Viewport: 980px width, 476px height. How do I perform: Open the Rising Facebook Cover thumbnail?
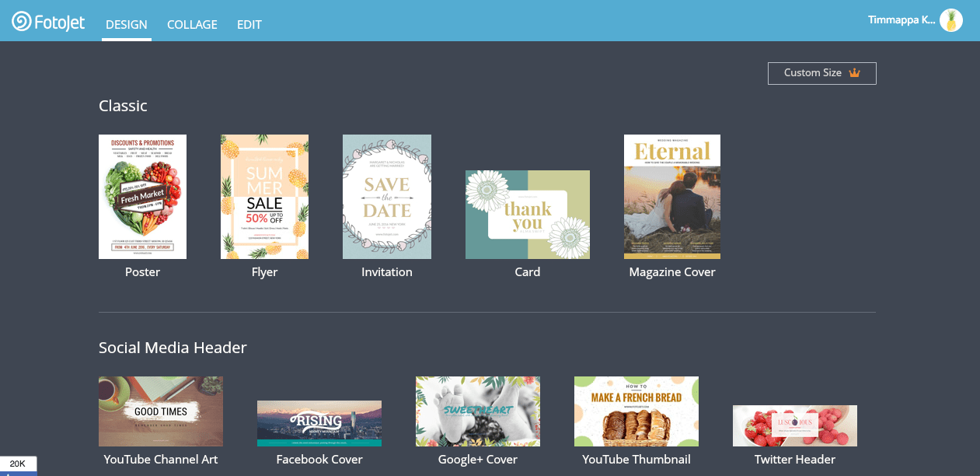[319, 423]
